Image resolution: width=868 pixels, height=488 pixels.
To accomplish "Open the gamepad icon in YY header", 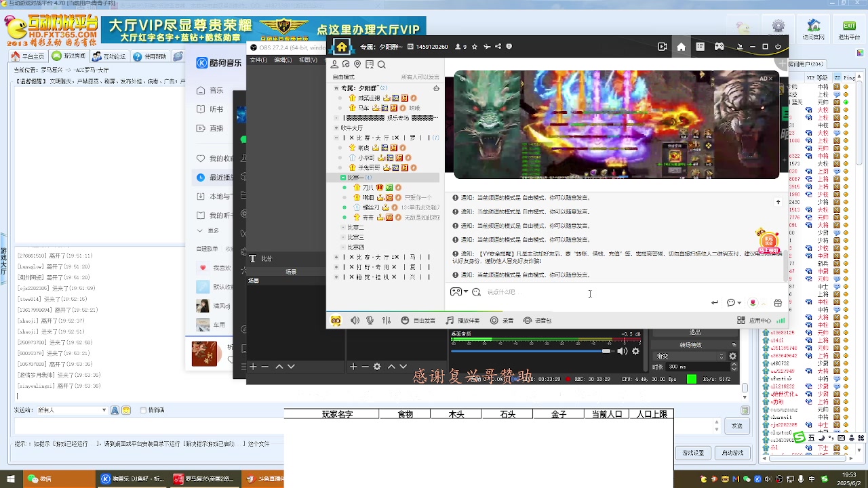I will (x=719, y=47).
